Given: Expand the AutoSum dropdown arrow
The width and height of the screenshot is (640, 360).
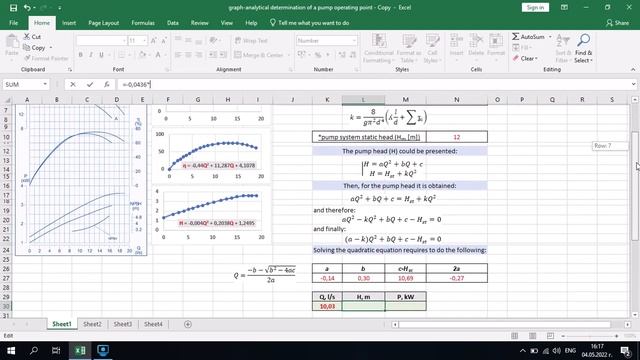Looking at the screenshot, I should [550, 37].
